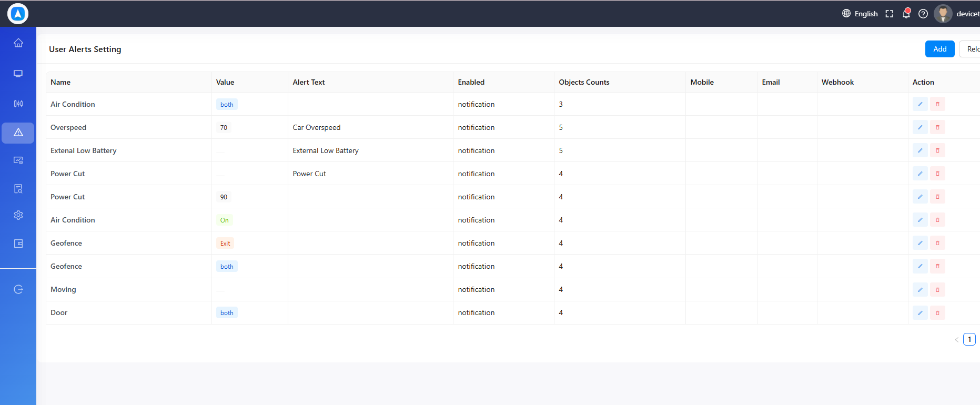Delete the Geofence Exit alert
980x405 pixels.
click(x=937, y=243)
